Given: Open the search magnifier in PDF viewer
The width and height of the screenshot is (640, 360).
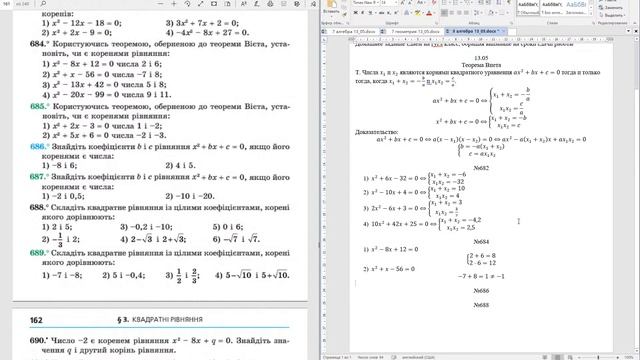Looking at the screenshot, I should point(43,4).
